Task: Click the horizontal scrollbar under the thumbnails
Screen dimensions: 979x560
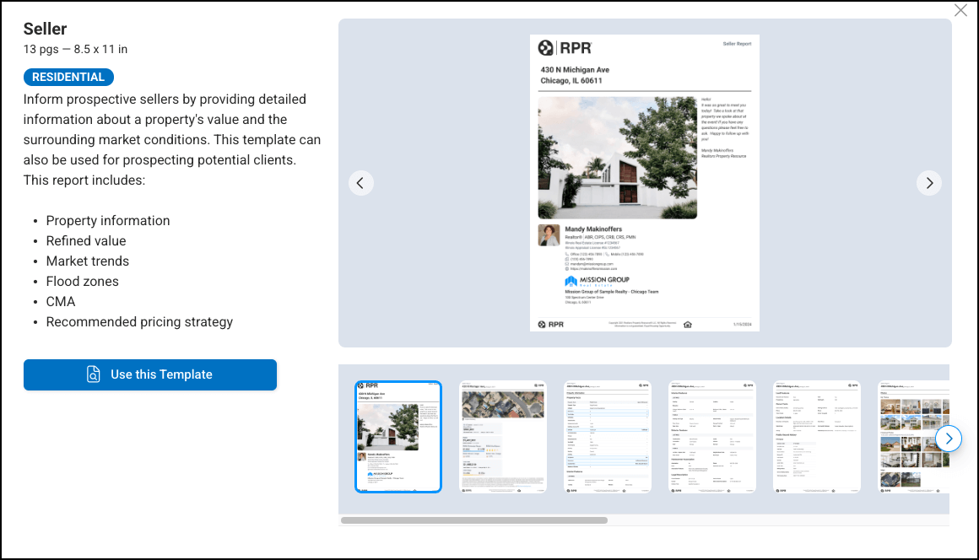Action: pos(473,520)
